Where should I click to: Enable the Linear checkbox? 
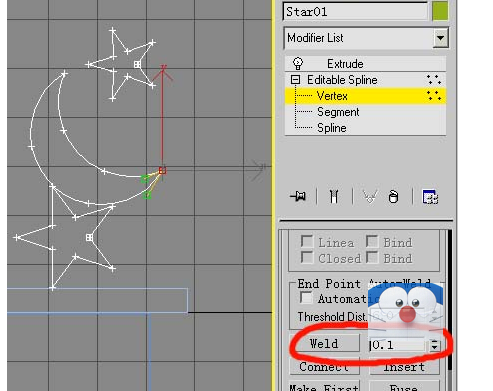click(307, 241)
